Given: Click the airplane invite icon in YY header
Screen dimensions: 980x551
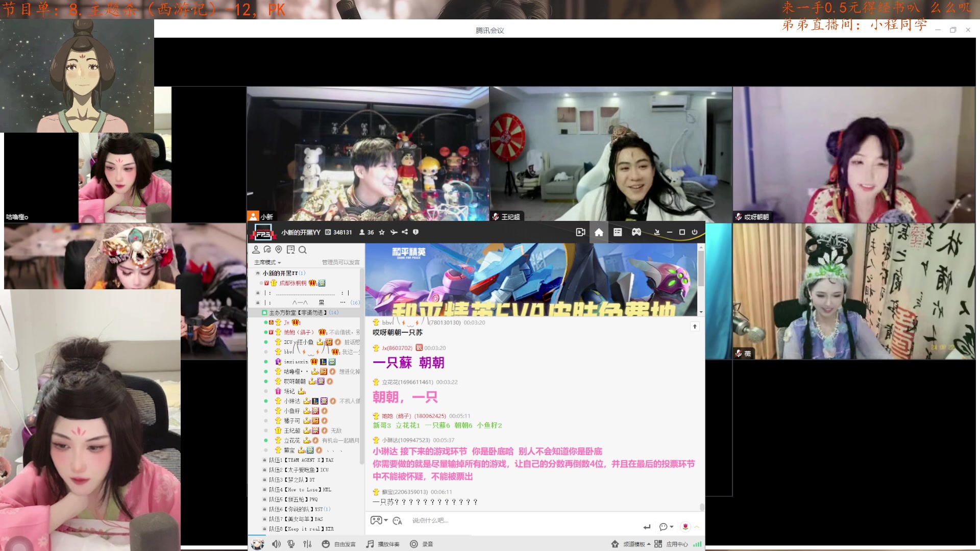Looking at the screenshot, I should [x=394, y=232].
